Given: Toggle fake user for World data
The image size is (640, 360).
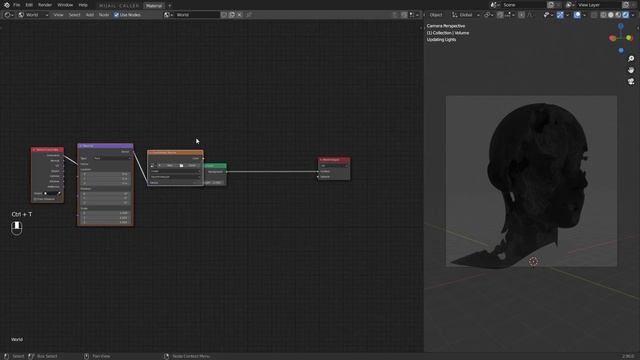Looking at the screenshot, I should [x=224, y=15].
